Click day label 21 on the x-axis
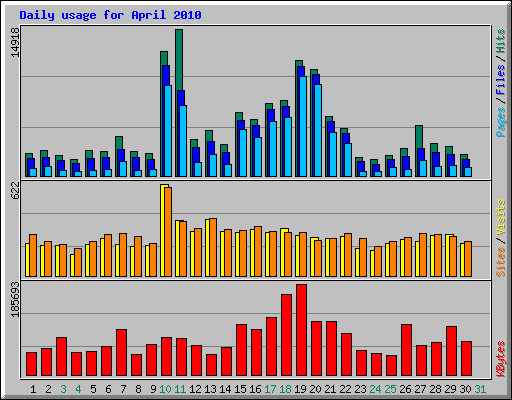Viewport: 512px width, 400px height. tap(330, 389)
